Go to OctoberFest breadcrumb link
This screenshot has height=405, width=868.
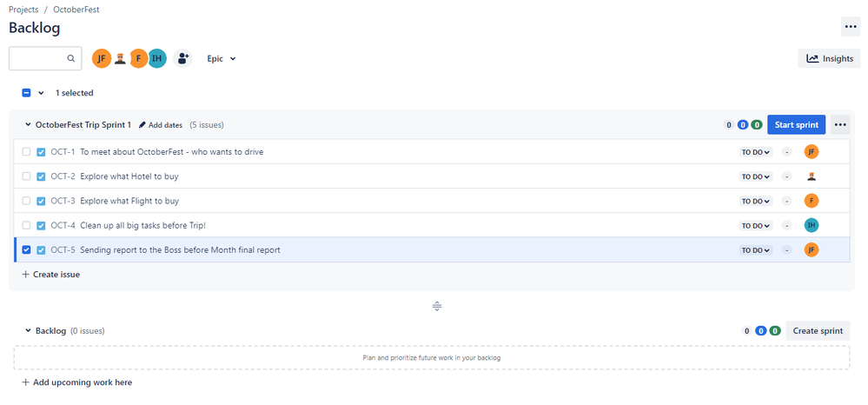point(76,10)
